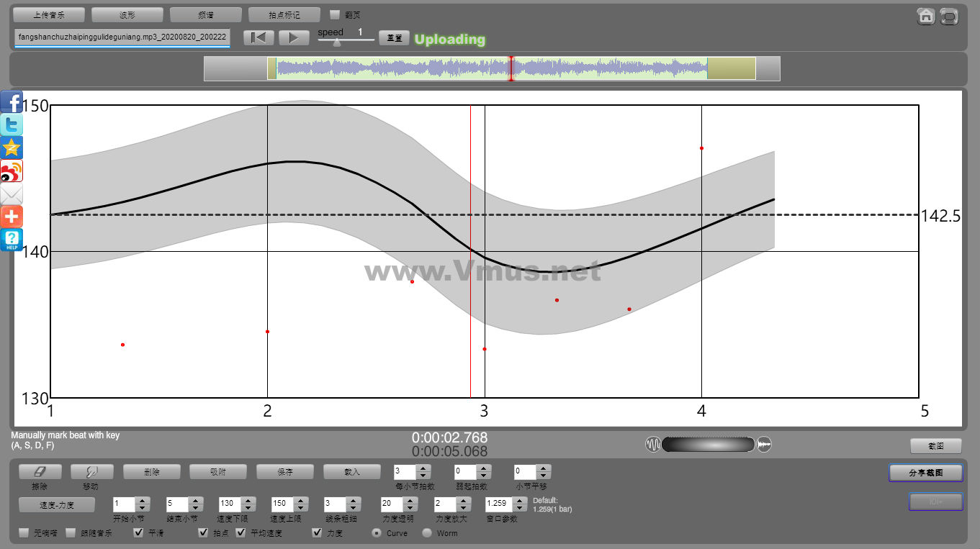Click the rewind-to-start button
This screenshot has height=549, width=980.
(259, 37)
